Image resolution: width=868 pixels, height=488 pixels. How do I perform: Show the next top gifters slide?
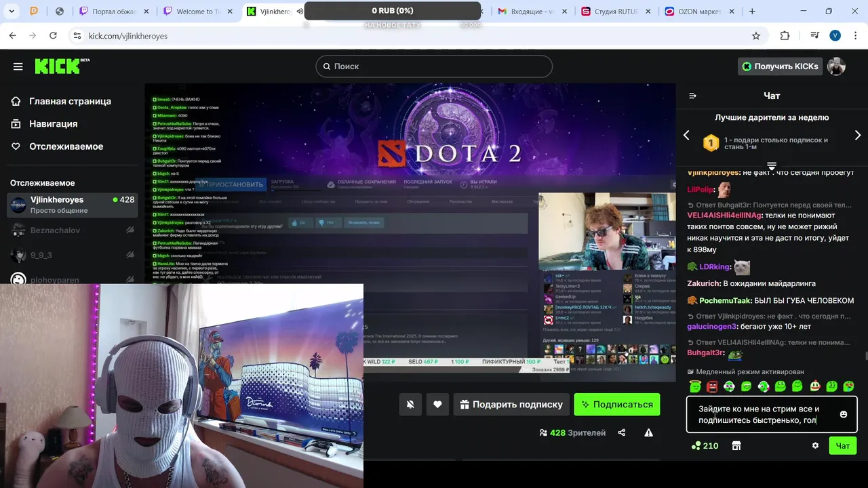pos(858,135)
